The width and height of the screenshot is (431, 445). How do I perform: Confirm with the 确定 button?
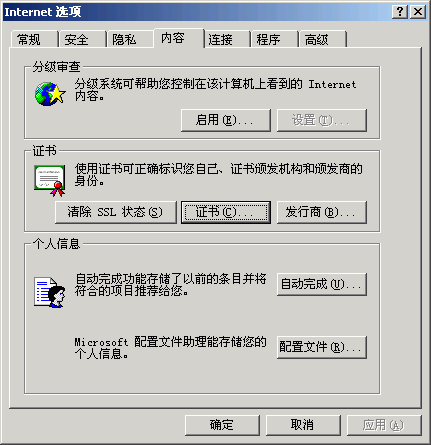pyautogui.click(x=222, y=425)
